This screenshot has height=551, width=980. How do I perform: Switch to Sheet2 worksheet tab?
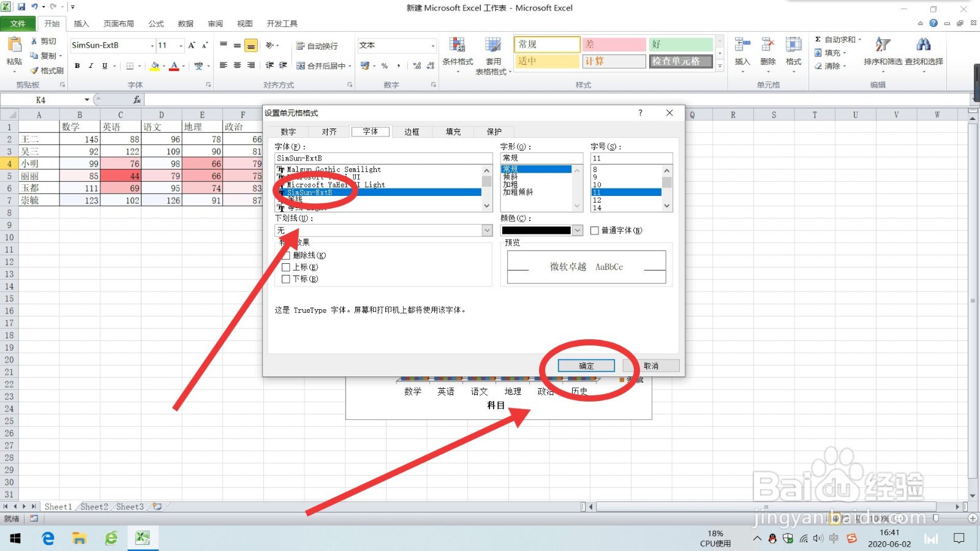(94, 506)
